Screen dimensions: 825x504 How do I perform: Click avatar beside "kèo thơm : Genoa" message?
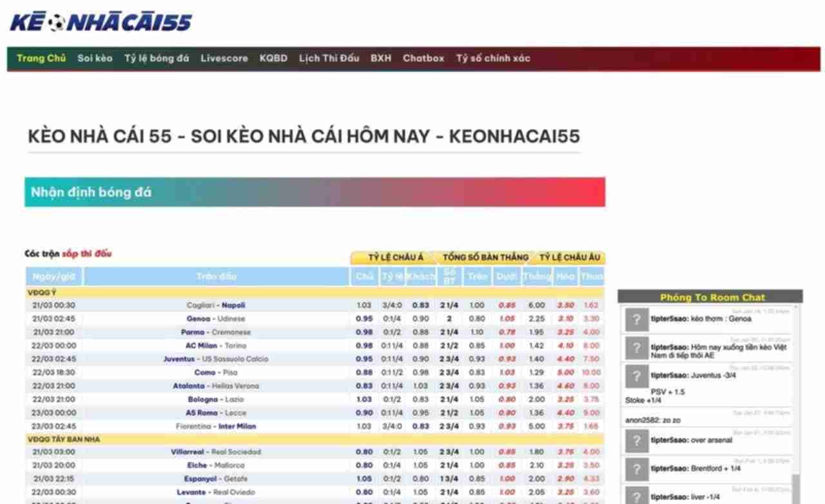click(x=636, y=320)
